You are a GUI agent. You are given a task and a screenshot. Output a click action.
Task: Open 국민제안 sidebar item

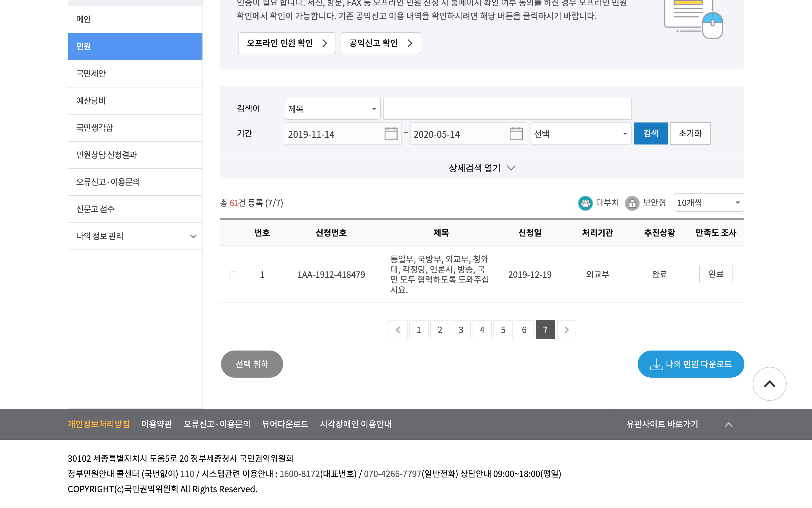pyautogui.click(x=135, y=73)
